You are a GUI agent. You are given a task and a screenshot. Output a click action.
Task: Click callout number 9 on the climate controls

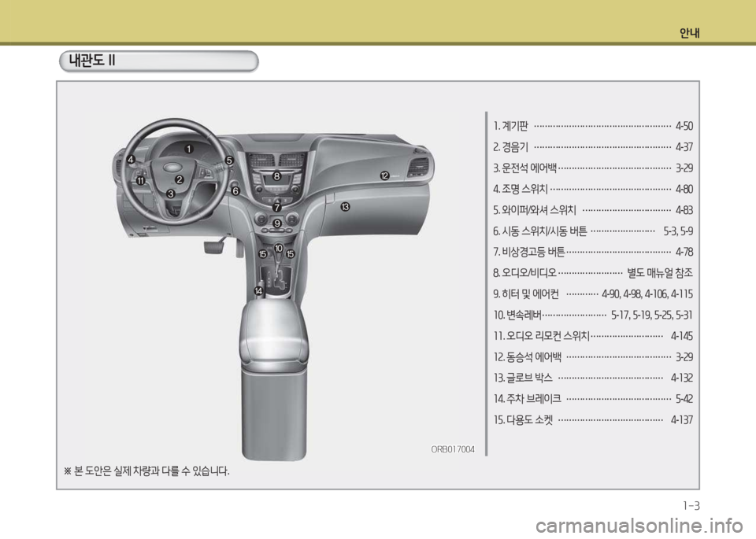276,223
